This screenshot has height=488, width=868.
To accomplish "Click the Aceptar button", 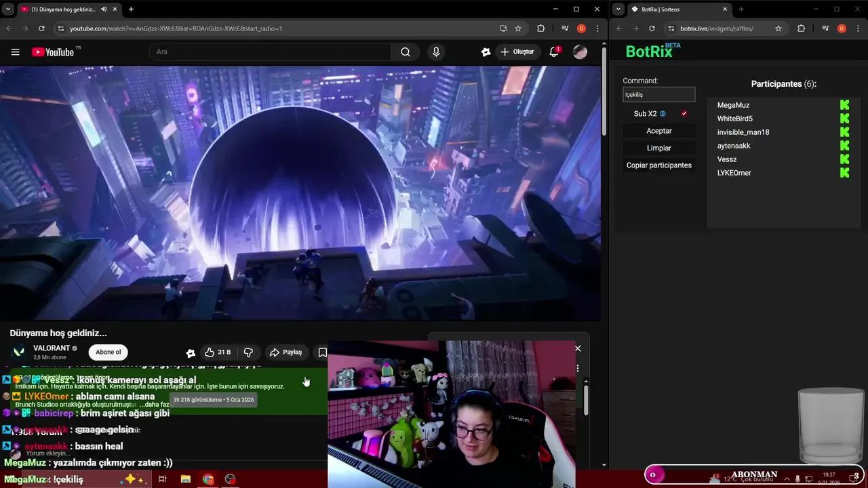I will [659, 131].
